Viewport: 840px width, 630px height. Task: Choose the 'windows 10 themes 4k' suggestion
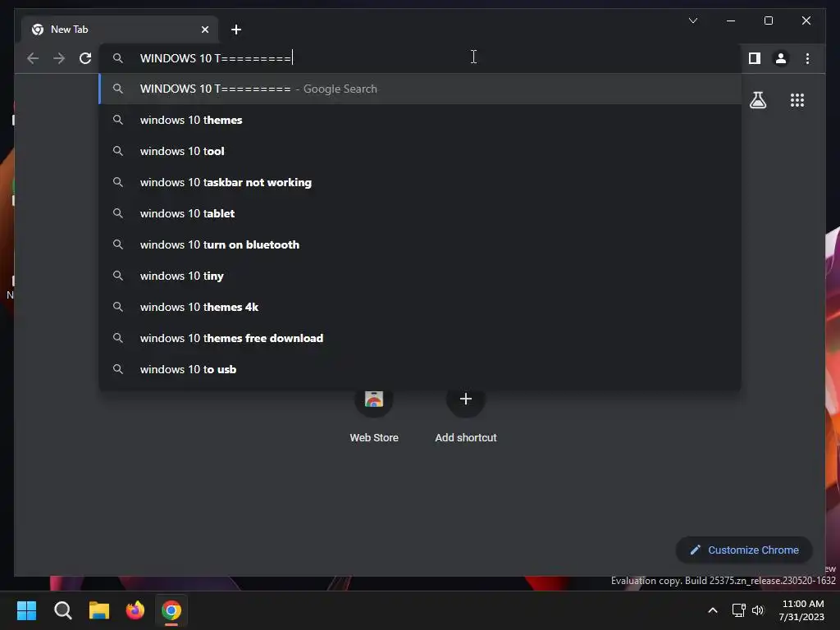pos(421,307)
